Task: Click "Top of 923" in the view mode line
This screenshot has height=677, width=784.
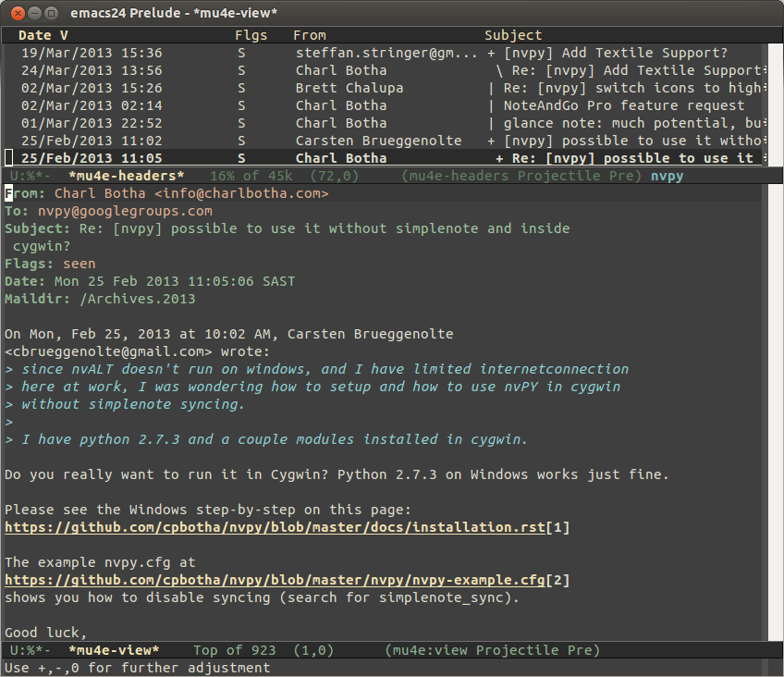Action: click(235, 650)
